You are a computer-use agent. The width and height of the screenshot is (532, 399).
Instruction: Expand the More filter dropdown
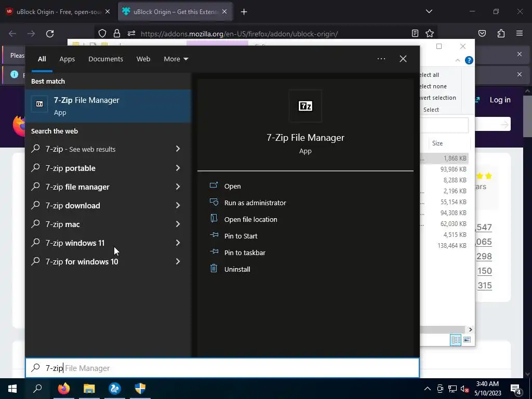(176, 59)
